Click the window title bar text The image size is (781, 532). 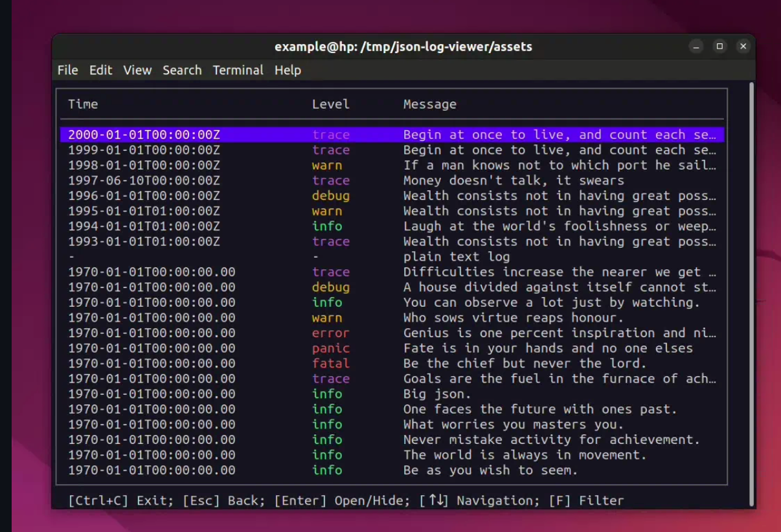[x=403, y=47]
